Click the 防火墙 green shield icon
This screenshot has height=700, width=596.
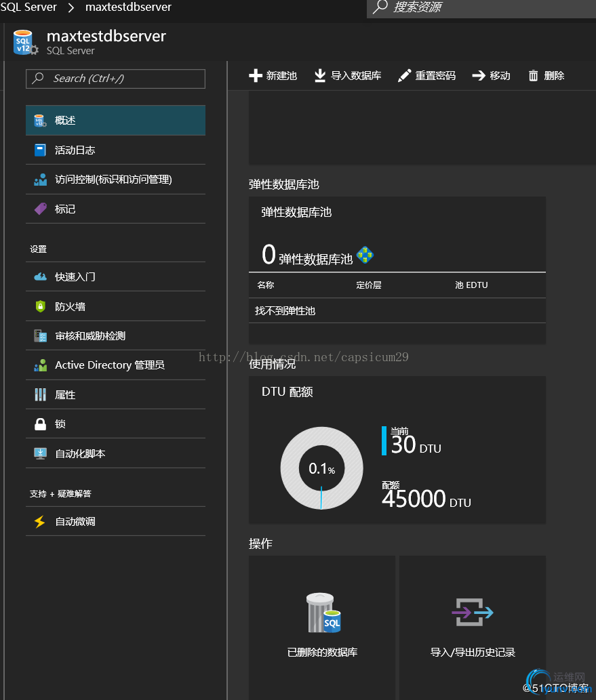click(x=40, y=306)
